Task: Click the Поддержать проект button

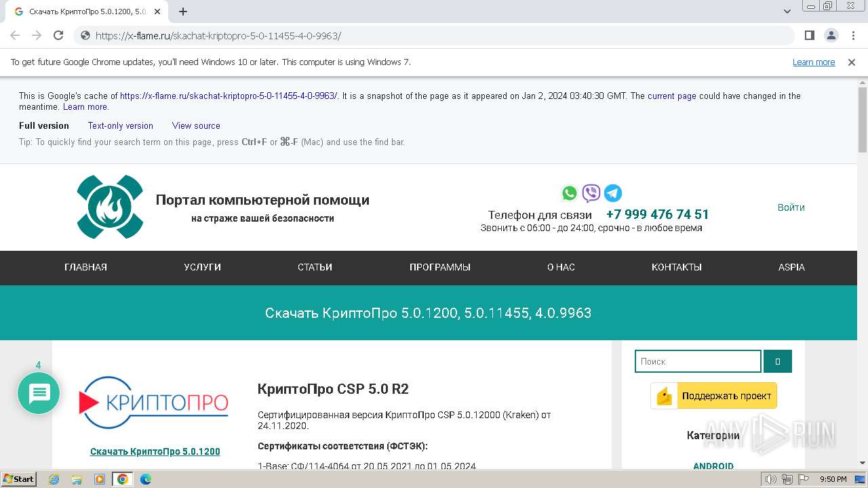Action: (714, 396)
